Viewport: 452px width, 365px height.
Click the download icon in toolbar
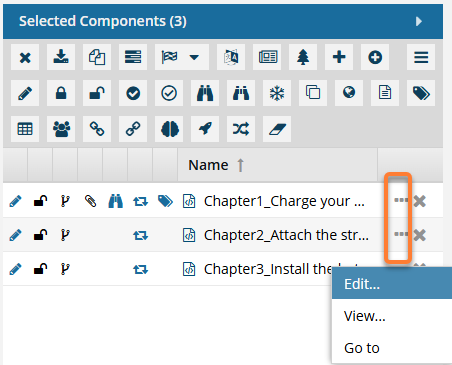(61, 57)
